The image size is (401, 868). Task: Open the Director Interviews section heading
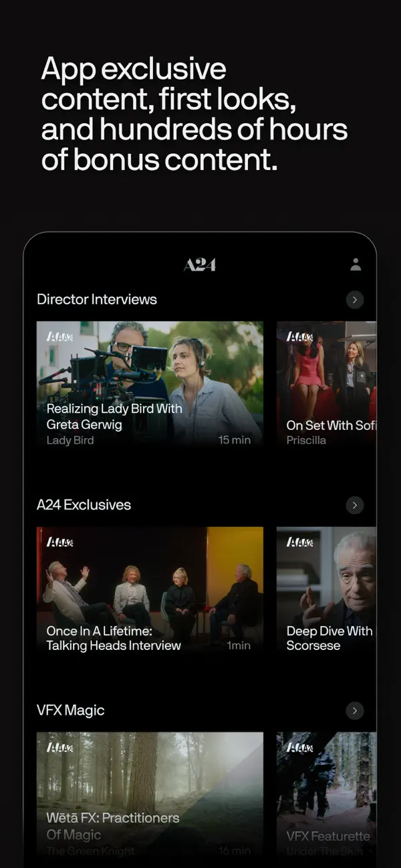97,300
